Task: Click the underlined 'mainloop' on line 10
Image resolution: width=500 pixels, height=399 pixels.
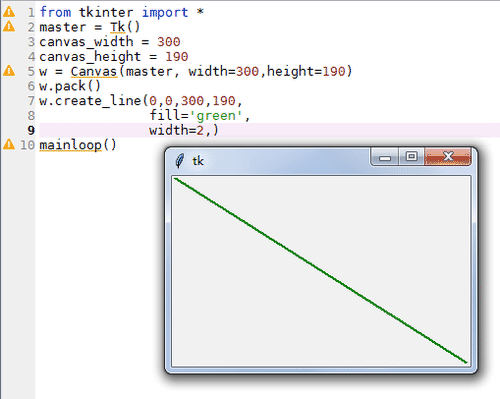Action: (x=70, y=145)
